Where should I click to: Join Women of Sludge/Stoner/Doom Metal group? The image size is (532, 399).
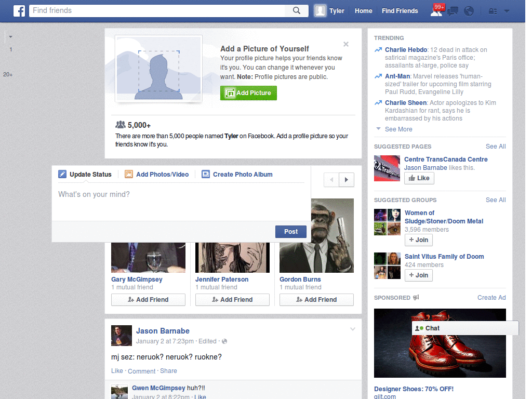[418, 240]
